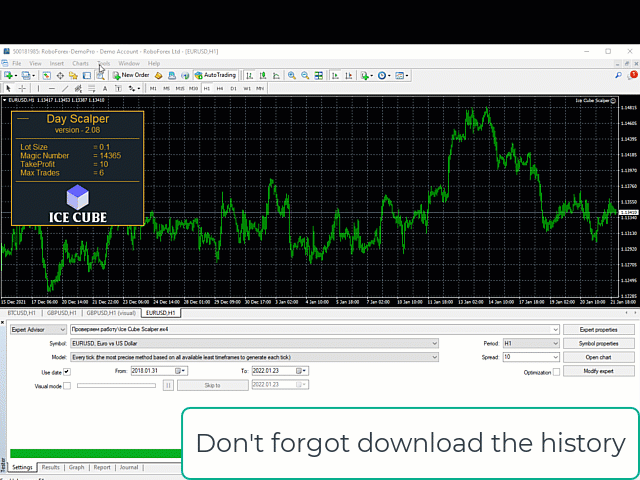Select the Text label A tool
640x480 pixels.
(x=105, y=88)
